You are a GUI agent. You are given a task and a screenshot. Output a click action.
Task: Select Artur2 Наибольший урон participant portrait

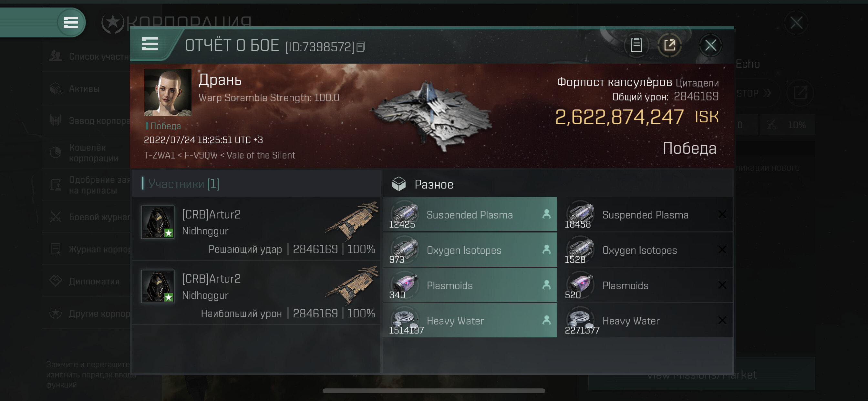pos(158,286)
